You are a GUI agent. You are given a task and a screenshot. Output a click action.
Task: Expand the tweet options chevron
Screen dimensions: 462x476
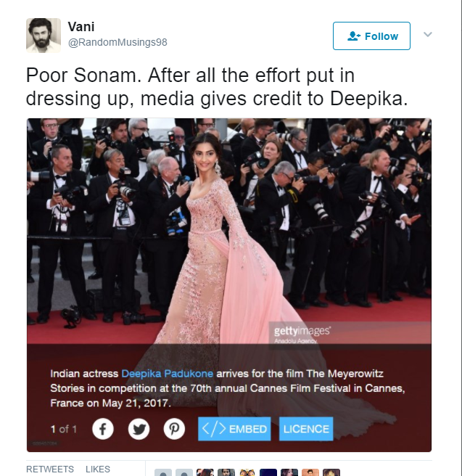tap(428, 34)
